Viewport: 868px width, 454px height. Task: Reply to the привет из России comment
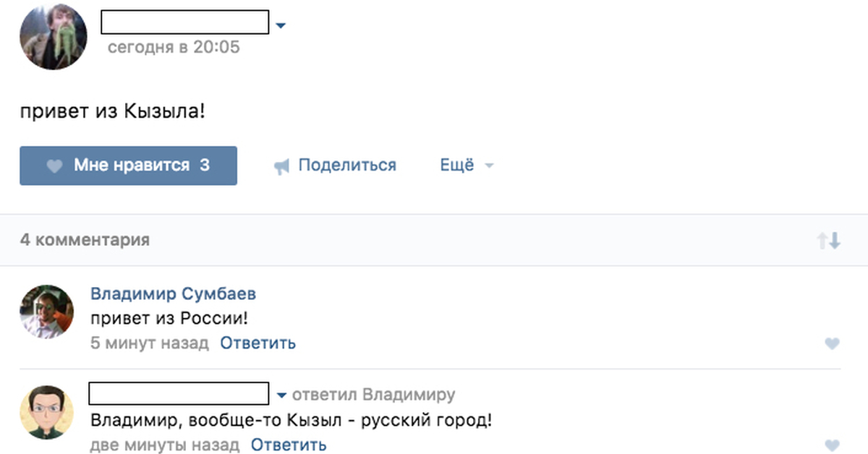click(x=258, y=343)
